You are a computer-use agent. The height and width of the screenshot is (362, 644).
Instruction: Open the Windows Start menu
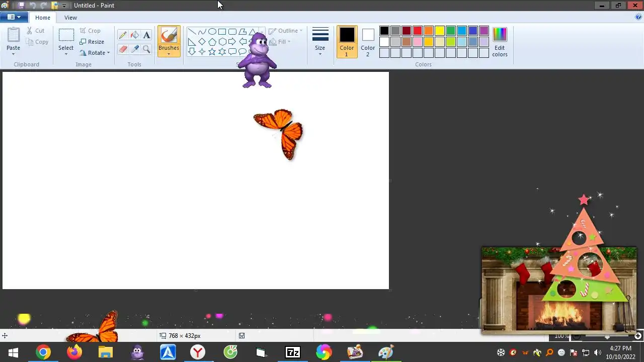tap(14, 352)
